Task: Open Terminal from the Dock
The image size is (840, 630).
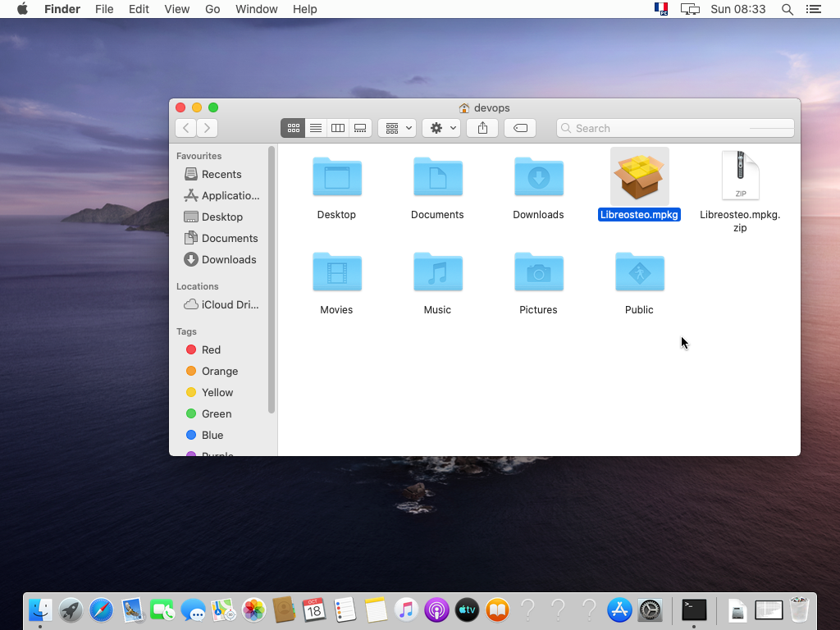Action: click(x=694, y=610)
